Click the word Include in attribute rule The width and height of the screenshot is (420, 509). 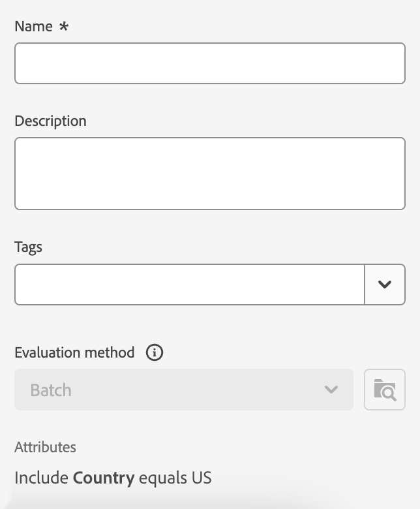(41, 478)
